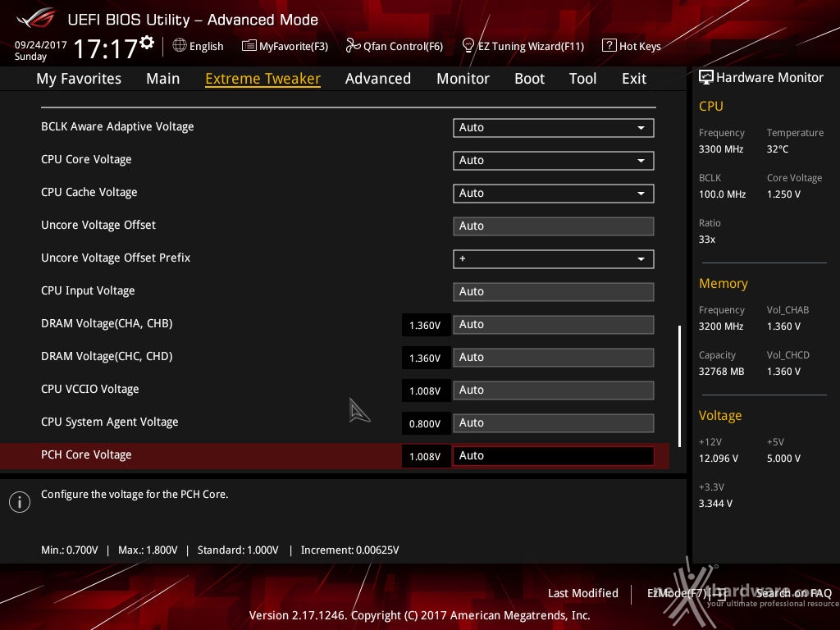Screen dimensions: 840x630
Task: Click the 32°C temperature reading
Action: (778, 149)
